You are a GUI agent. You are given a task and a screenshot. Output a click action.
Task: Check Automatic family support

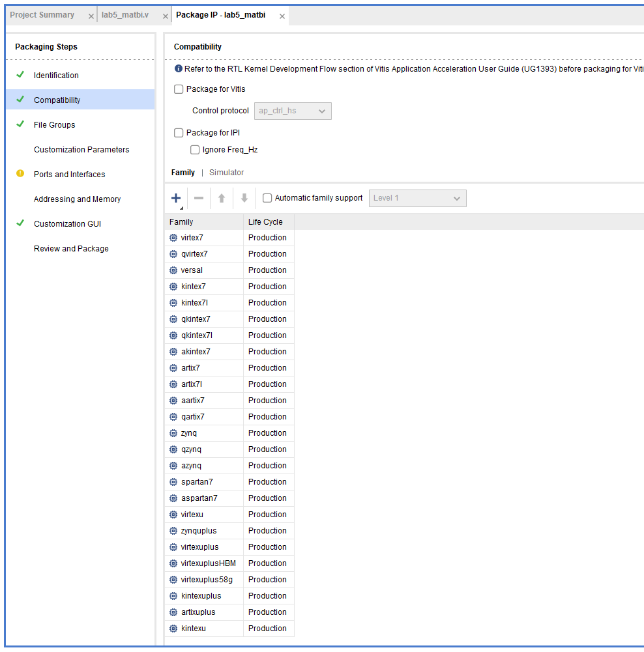[x=267, y=199]
